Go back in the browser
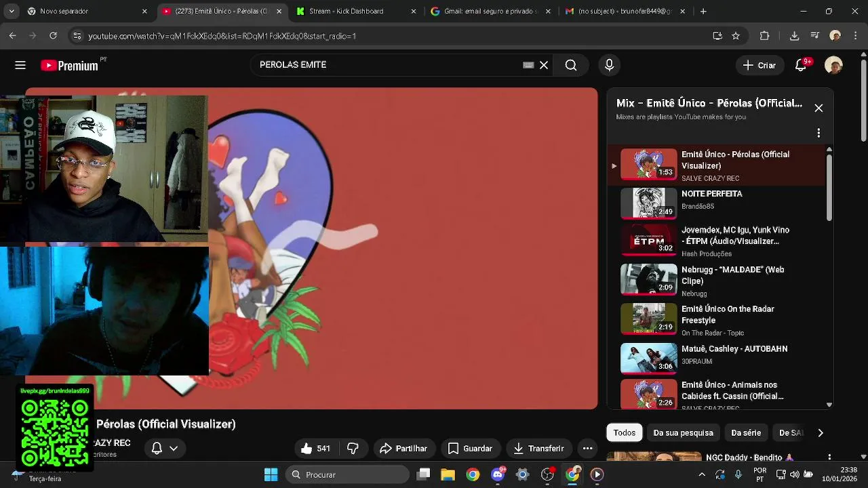This screenshot has width=868, height=488. point(13,36)
